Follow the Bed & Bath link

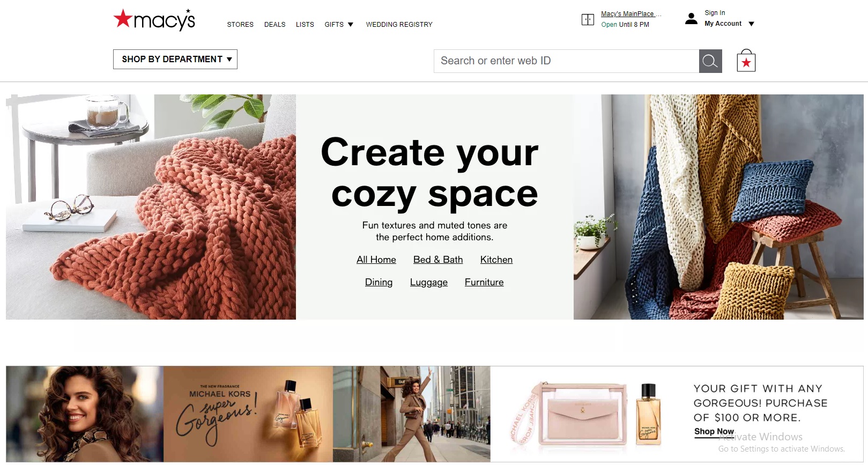coord(438,260)
